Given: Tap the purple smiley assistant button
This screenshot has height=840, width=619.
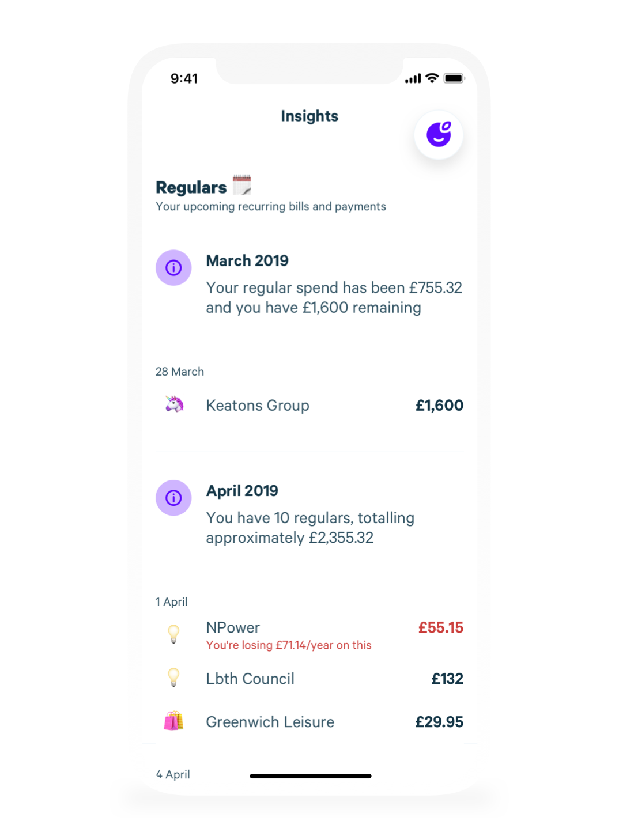Looking at the screenshot, I should [x=439, y=135].
